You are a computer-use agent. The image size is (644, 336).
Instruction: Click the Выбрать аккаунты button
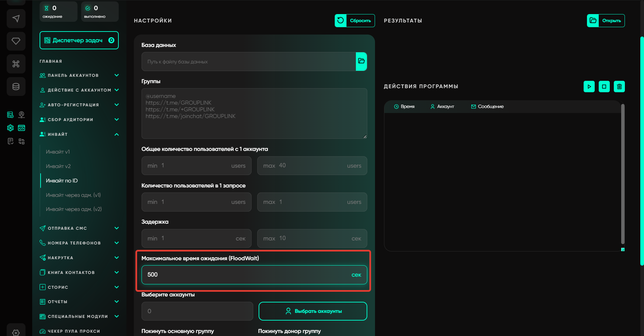tap(313, 311)
